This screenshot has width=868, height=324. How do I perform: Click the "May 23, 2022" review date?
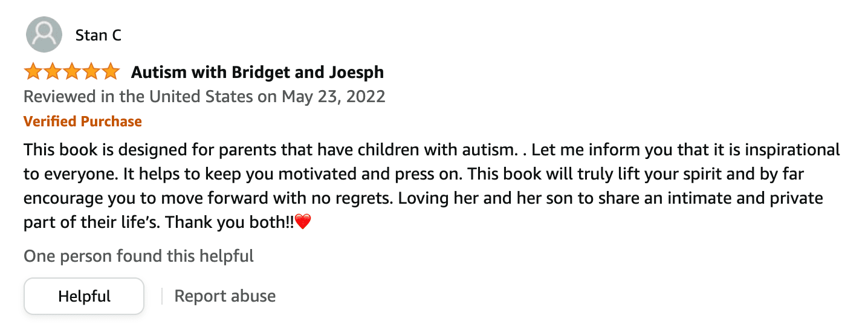point(333,97)
